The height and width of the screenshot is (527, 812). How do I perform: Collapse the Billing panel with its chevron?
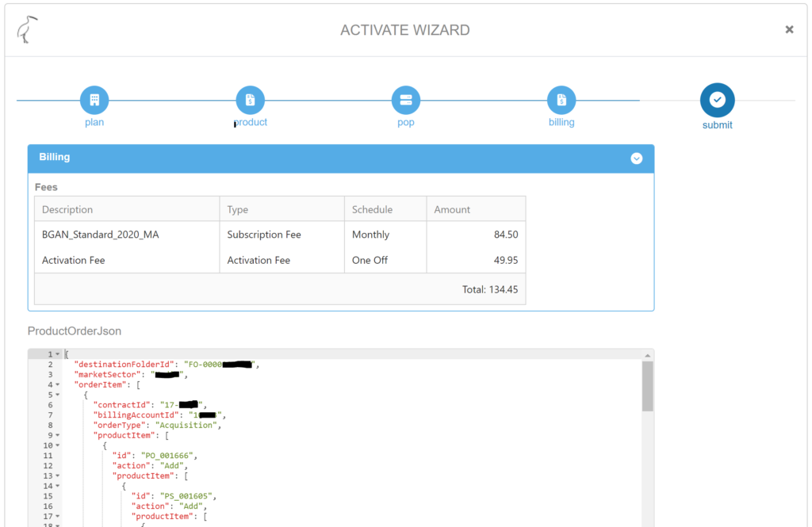point(636,158)
